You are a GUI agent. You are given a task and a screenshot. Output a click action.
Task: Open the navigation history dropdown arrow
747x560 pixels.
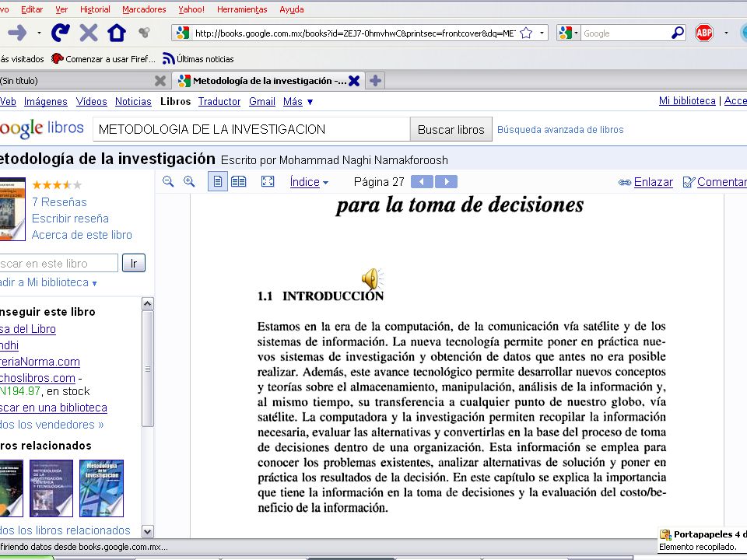pos(39,33)
